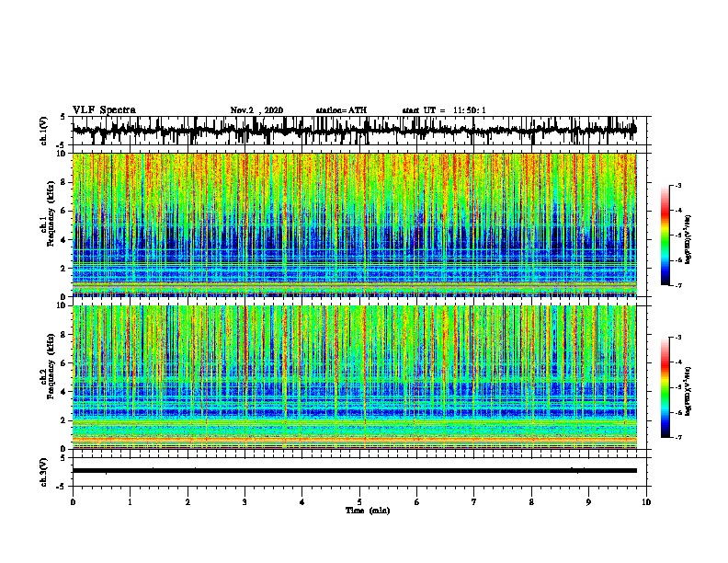728x563 pixels.
Task: Click the ch.1 color scale unit label
Action: [x=688, y=239]
